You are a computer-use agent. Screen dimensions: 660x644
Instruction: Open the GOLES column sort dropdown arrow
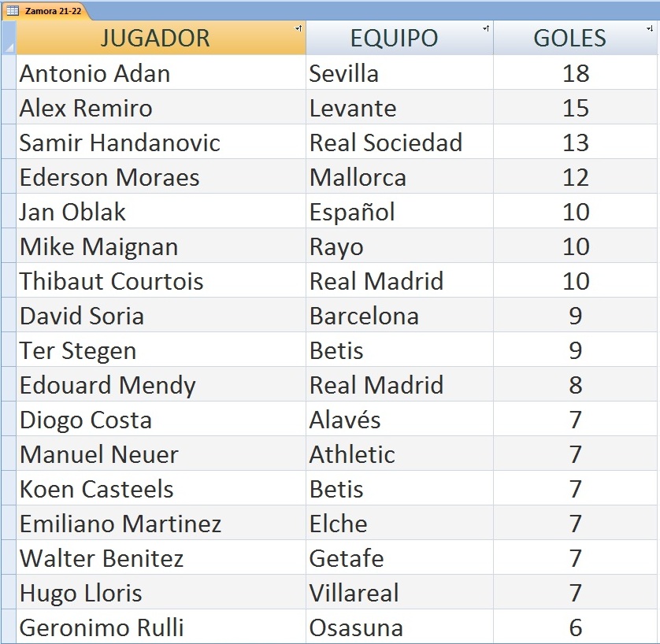pyautogui.click(x=650, y=28)
